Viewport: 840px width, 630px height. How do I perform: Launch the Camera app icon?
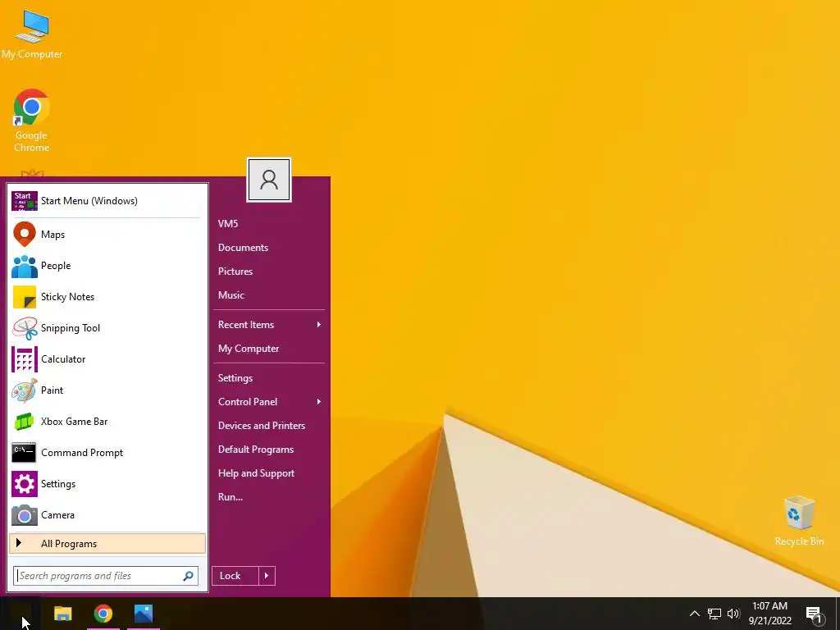tap(25, 515)
